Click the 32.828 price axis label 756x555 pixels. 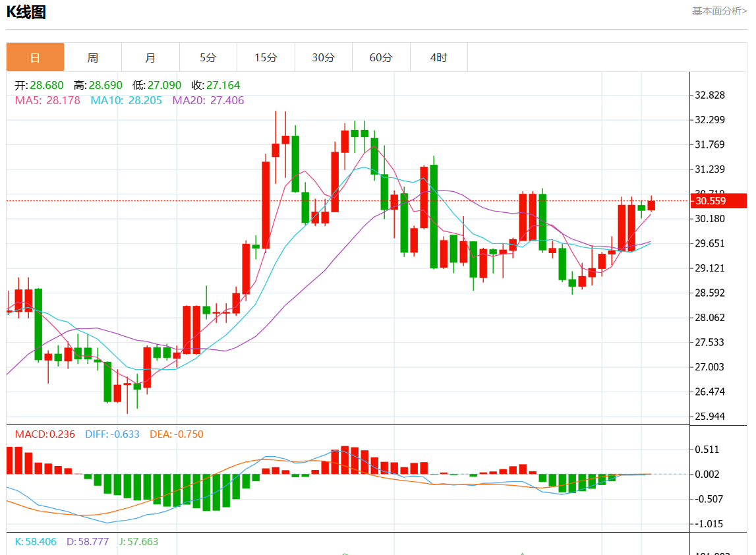click(710, 95)
